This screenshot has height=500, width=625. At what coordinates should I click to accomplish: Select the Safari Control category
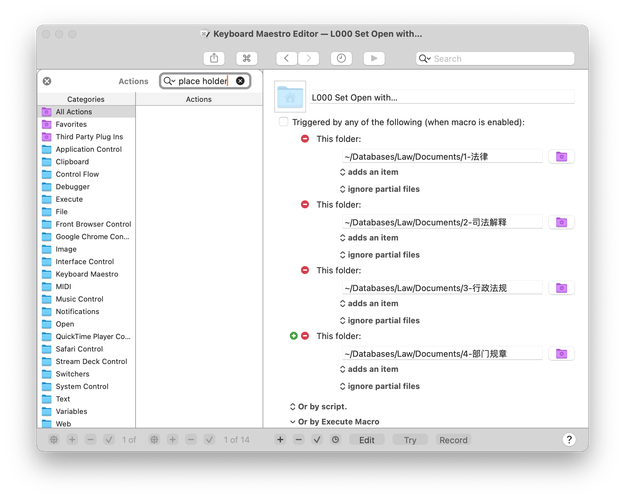click(x=86, y=349)
